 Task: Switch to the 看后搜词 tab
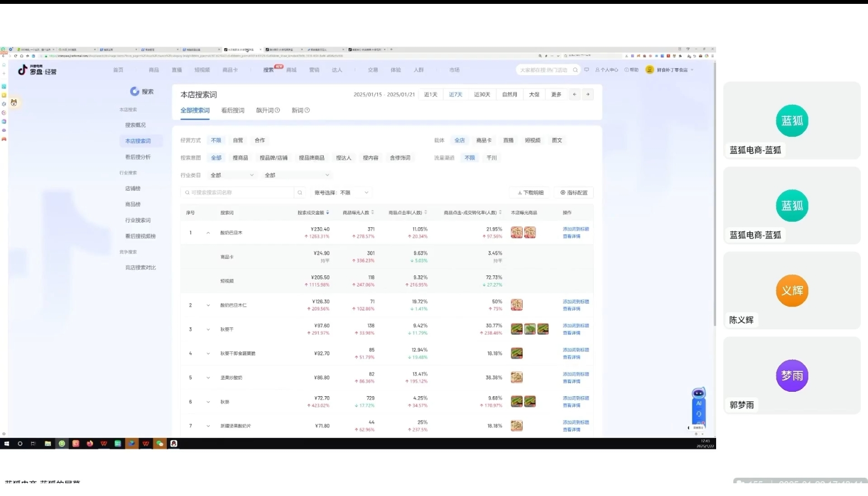click(233, 110)
